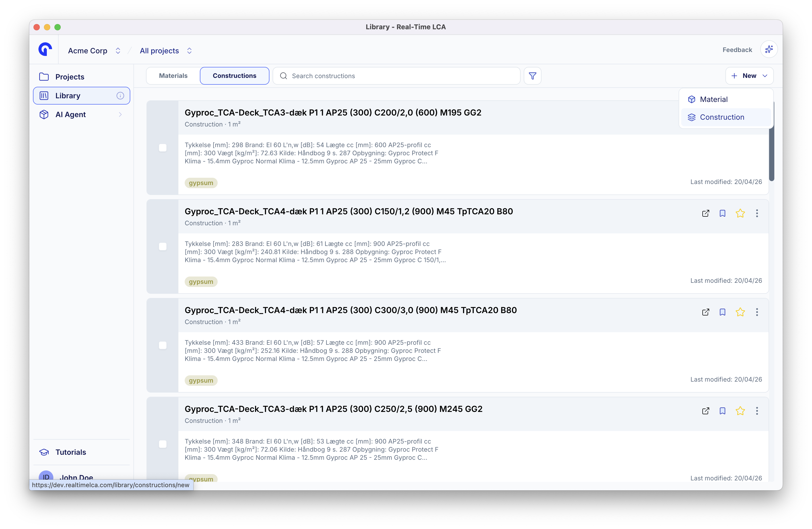Star the TCA4-dæk C150/1,2 construction
The height and width of the screenshot is (529, 812).
[740, 213]
